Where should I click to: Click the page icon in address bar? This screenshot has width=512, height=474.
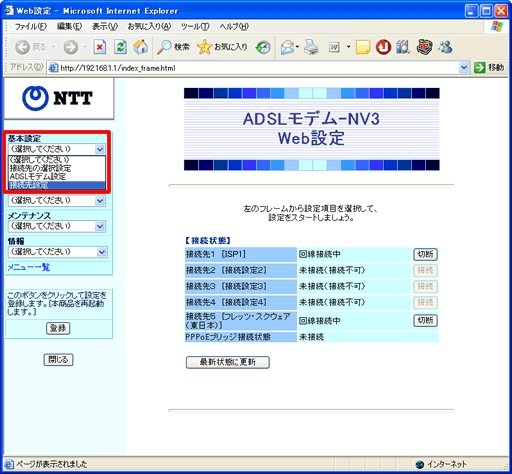coord(53,68)
